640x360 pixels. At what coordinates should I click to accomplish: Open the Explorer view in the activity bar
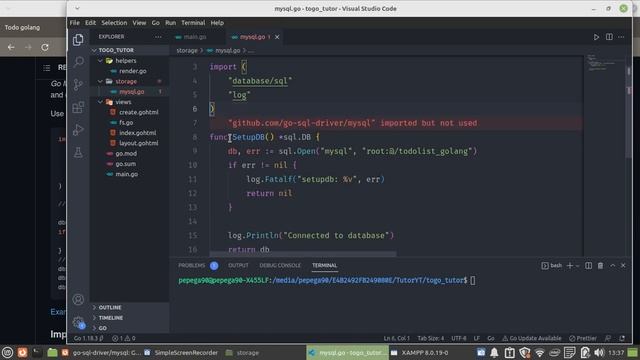coord(78,40)
